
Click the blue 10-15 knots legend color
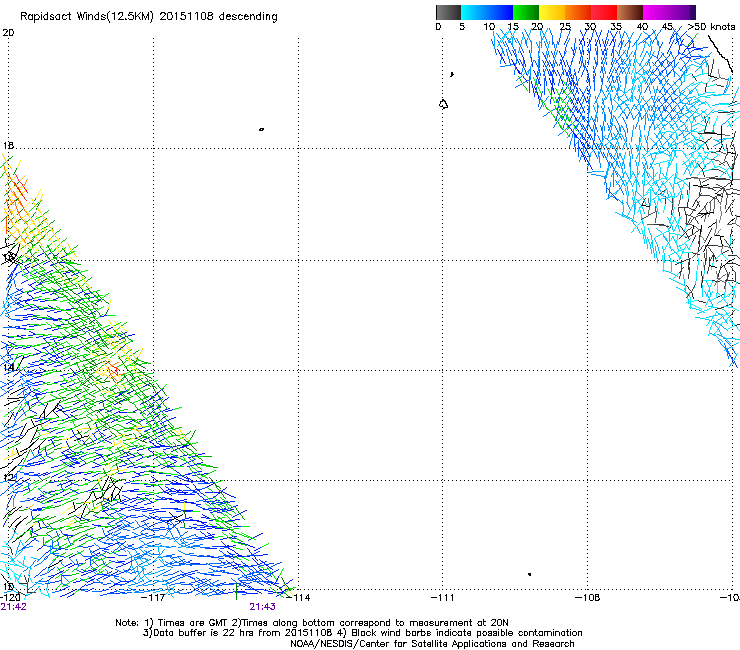(500, 12)
